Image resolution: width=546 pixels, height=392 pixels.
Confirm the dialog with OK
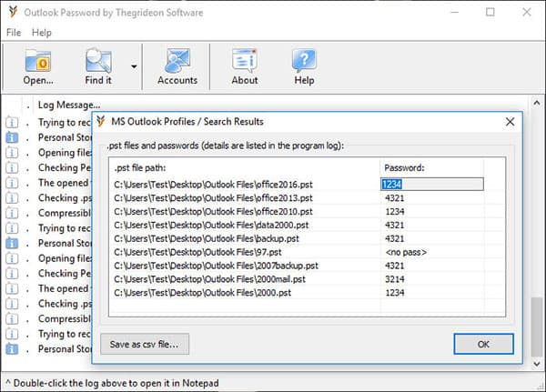tap(483, 345)
